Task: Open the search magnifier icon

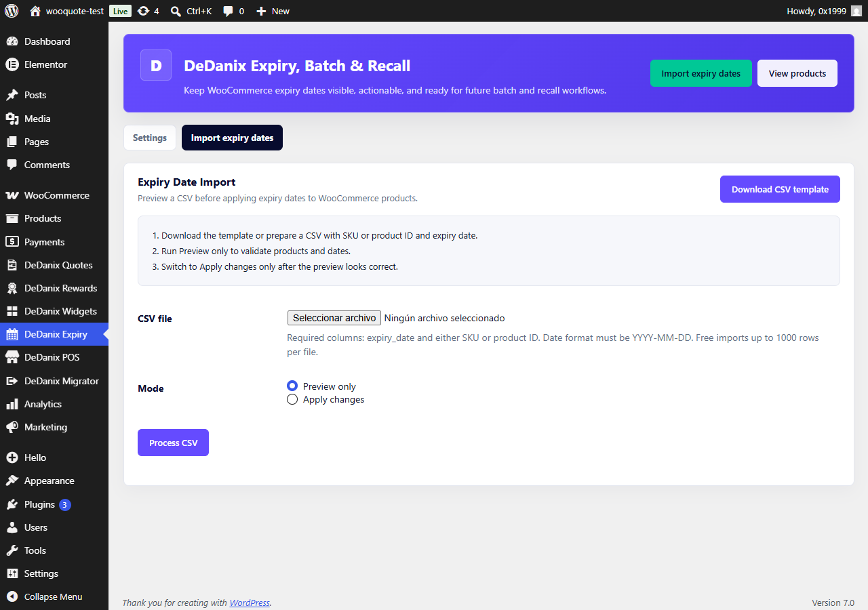Action: (176, 11)
